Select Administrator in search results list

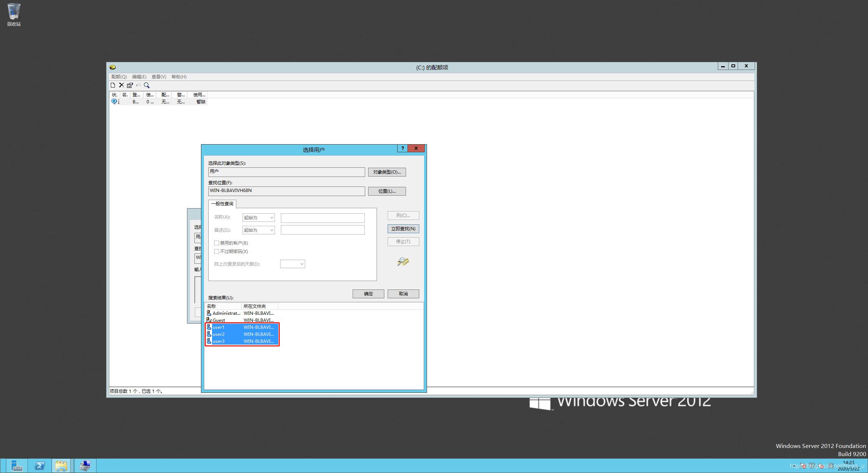tap(226, 313)
